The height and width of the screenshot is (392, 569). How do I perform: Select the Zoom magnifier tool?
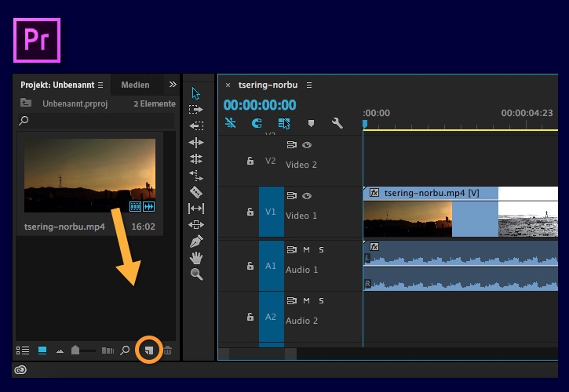point(196,274)
